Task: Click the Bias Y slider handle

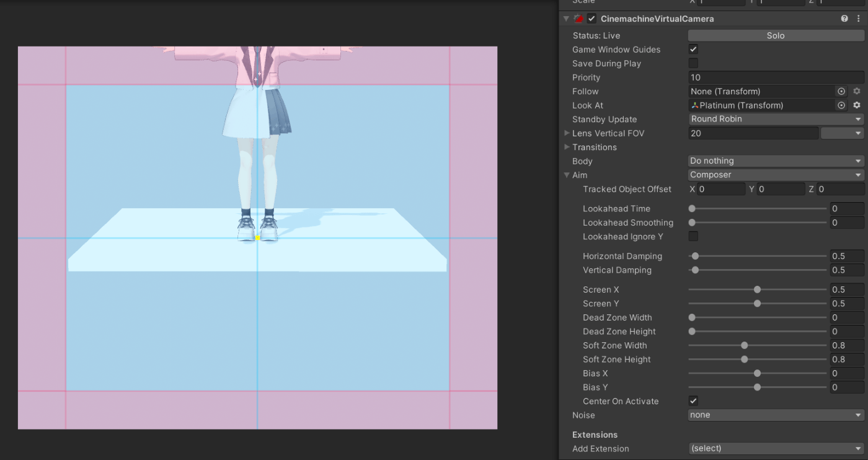Action: click(757, 387)
